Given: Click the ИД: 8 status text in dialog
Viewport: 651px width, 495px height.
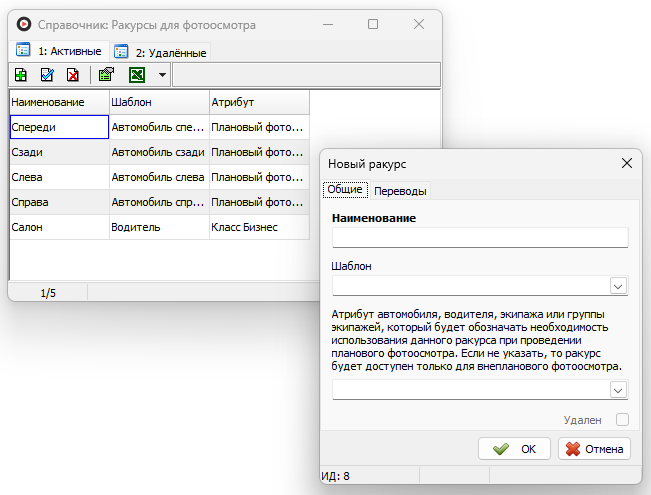Looking at the screenshot, I should [335, 476].
